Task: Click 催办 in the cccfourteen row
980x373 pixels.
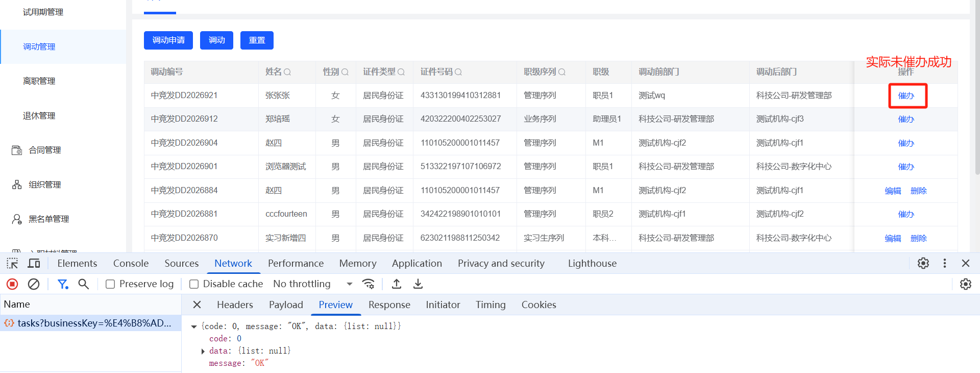Action: point(906,214)
